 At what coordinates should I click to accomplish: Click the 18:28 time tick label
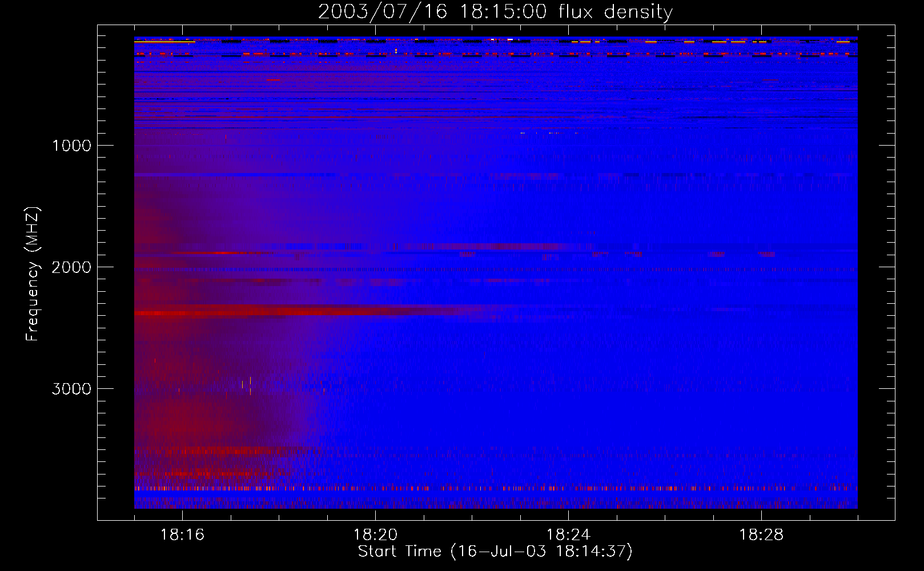click(761, 535)
